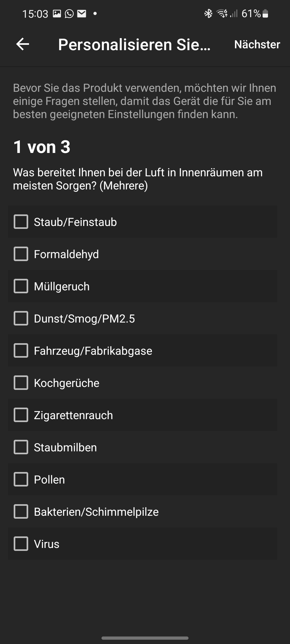Tap the battery status icon
This screenshot has width=290, height=644.
(265, 13)
